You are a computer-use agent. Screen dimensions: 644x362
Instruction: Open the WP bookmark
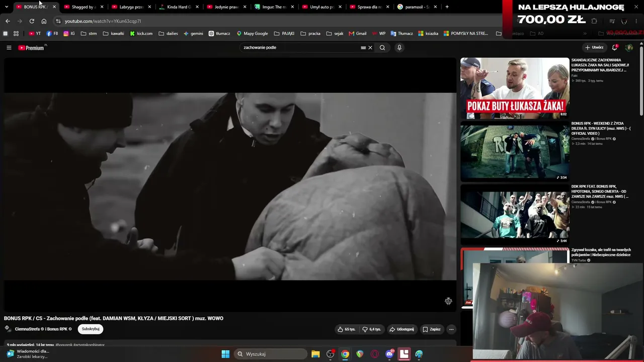click(x=378, y=34)
